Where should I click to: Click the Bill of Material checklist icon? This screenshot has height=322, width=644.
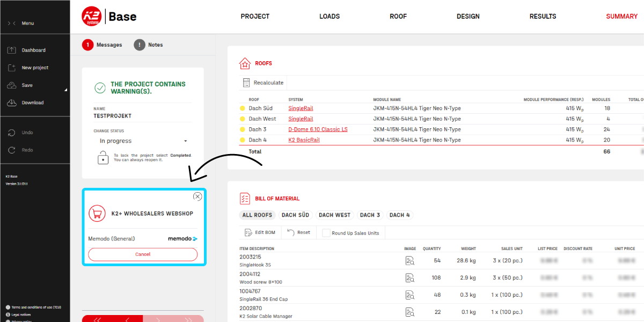click(x=245, y=199)
